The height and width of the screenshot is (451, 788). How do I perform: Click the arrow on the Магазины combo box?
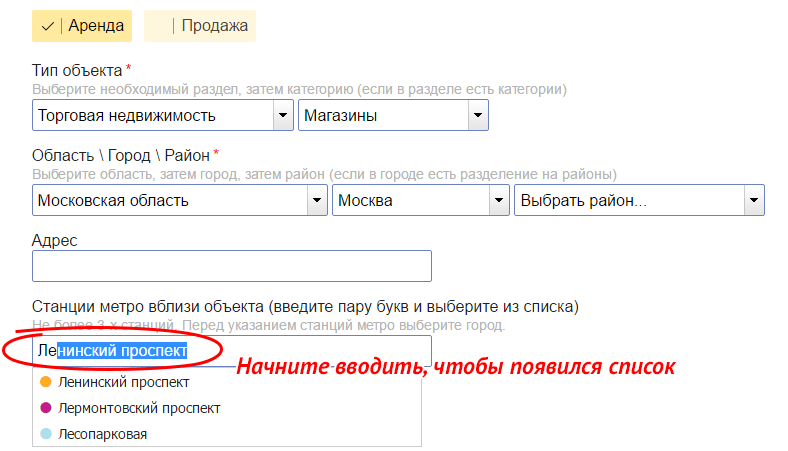(478, 116)
